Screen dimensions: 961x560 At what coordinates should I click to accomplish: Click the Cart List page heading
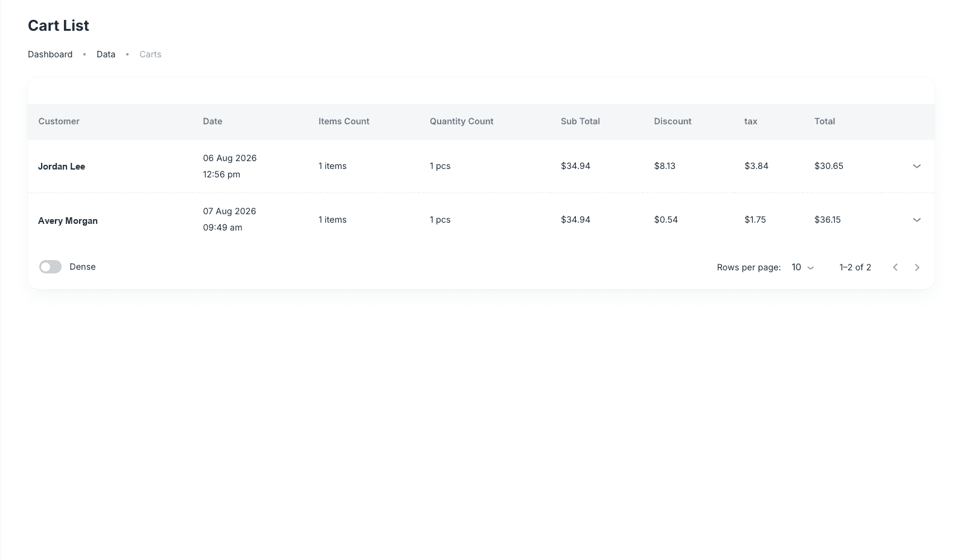(59, 25)
